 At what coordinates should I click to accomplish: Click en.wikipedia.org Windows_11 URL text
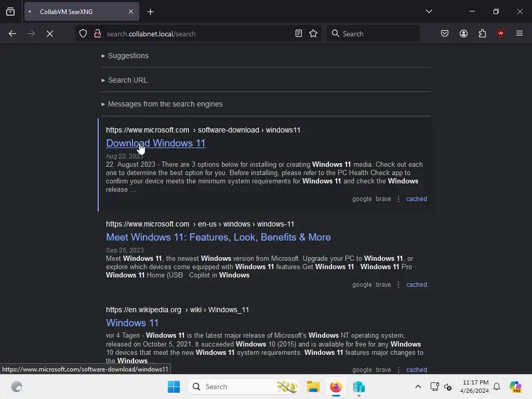click(x=178, y=310)
